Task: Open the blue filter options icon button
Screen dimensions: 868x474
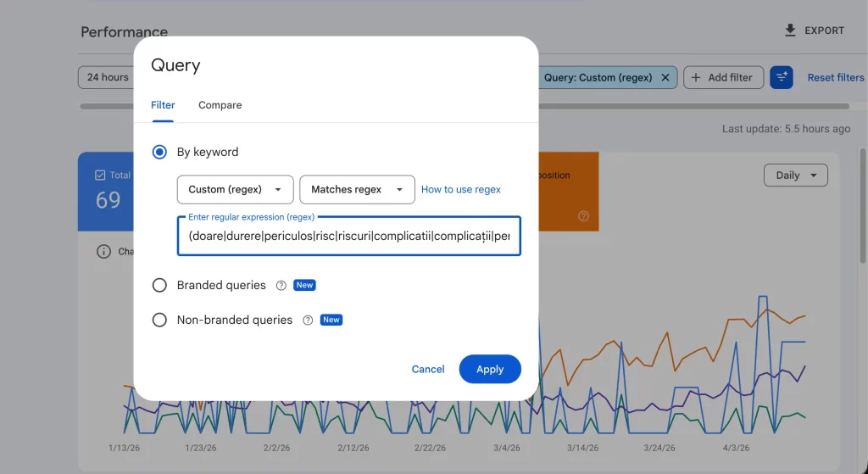Action: click(781, 77)
